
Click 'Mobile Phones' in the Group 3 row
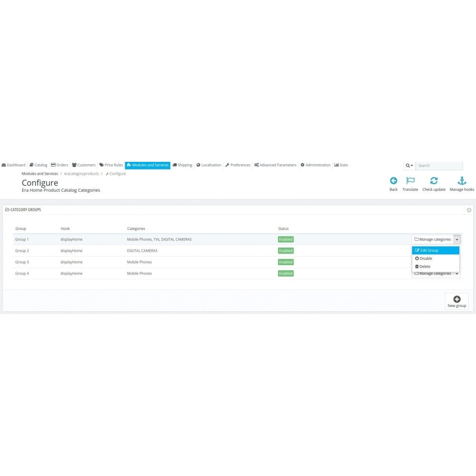pos(139,262)
